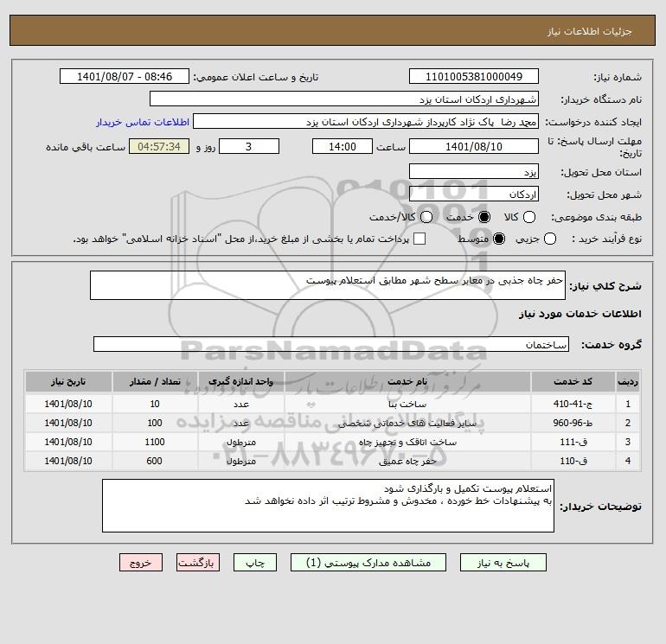Click service name ساخت اتاقک و تجهیز چاه
The width and height of the screenshot is (666, 644).
pyautogui.click(x=407, y=443)
